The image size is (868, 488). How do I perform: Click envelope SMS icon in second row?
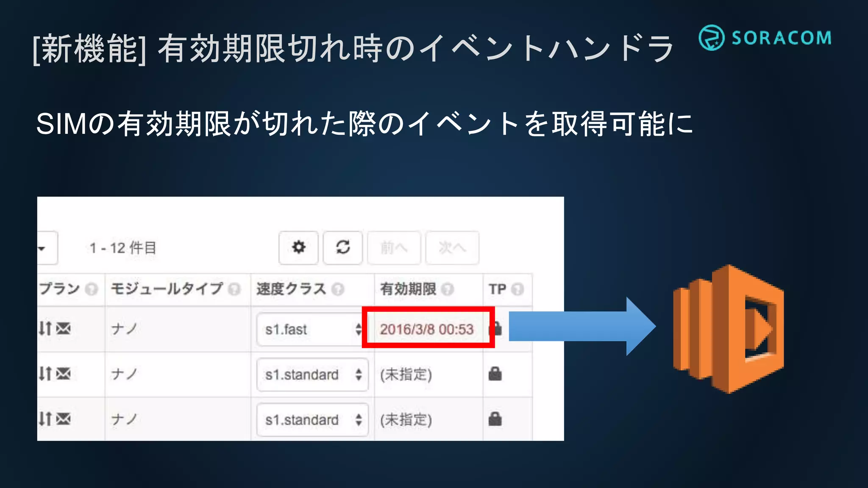pos(64,374)
